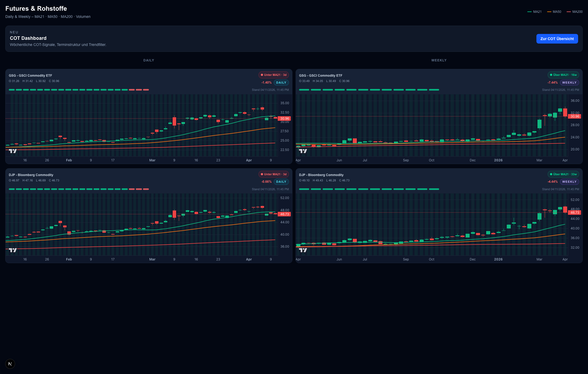The image size is (588, 374).
Task: Click the WEEKLY badge on GSG weekly chart
Action: point(569,83)
